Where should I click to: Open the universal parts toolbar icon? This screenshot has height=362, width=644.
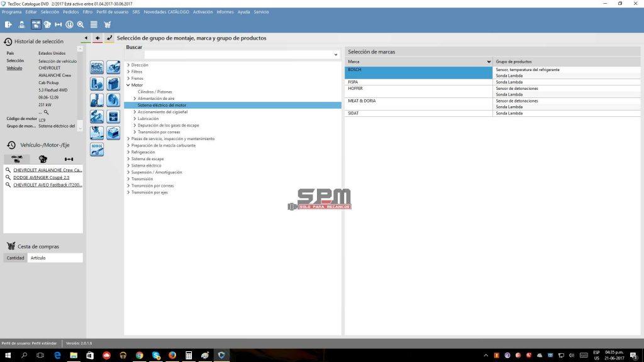(x=69, y=25)
